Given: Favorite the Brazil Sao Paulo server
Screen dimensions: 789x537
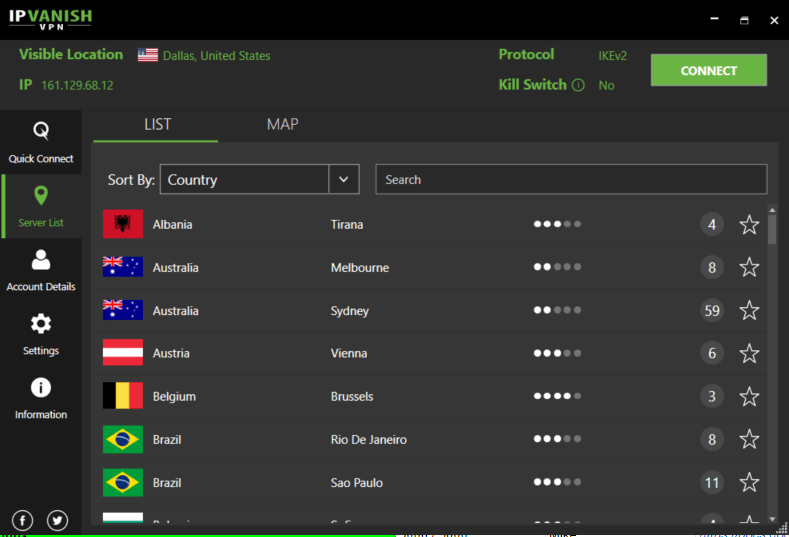Looking at the screenshot, I should click(749, 483).
